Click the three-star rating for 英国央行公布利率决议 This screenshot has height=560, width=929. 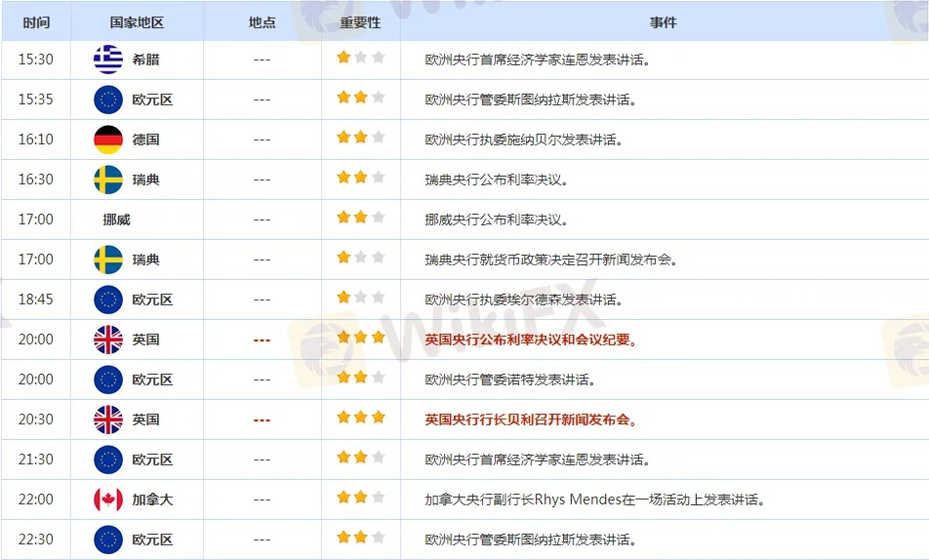(x=361, y=338)
